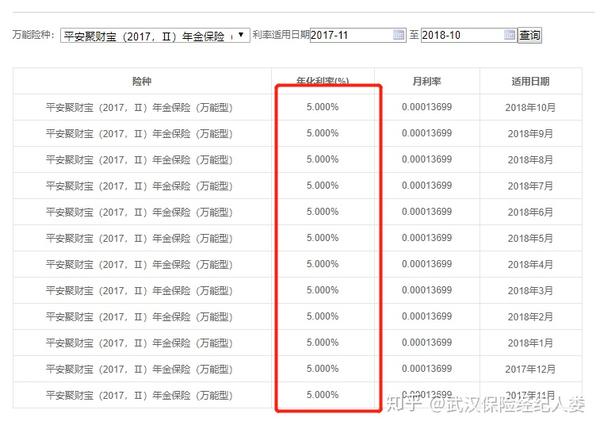Open the 万能险种 product dropdown

coord(155,36)
